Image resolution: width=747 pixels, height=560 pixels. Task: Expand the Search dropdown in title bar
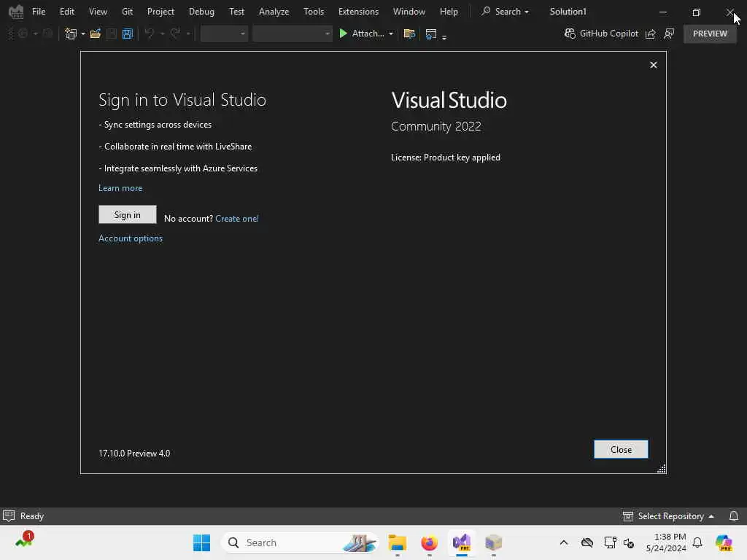[527, 12]
